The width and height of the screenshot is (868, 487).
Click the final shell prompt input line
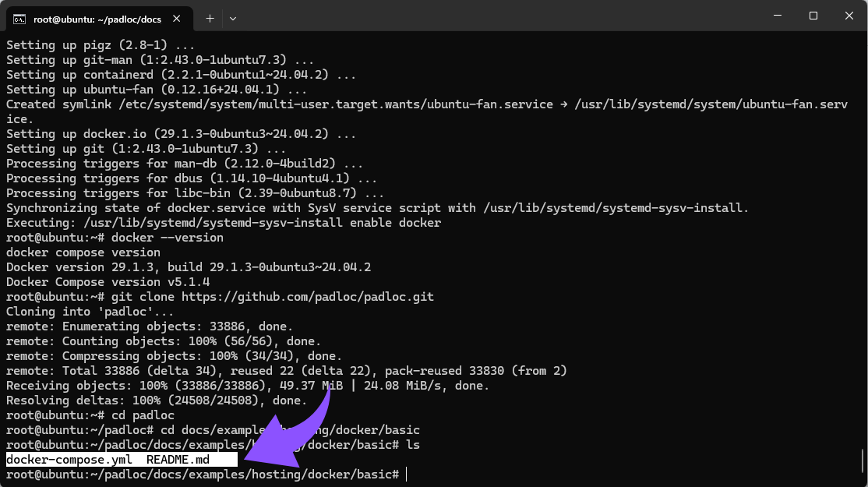pyautogui.click(x=206, y=475)
